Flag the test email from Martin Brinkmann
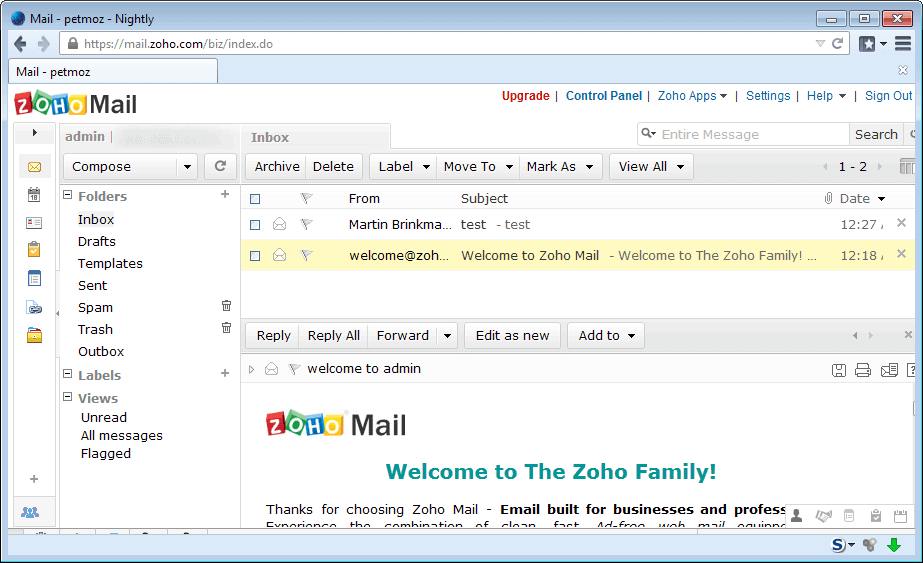923x563 pixels. [306, 224]
